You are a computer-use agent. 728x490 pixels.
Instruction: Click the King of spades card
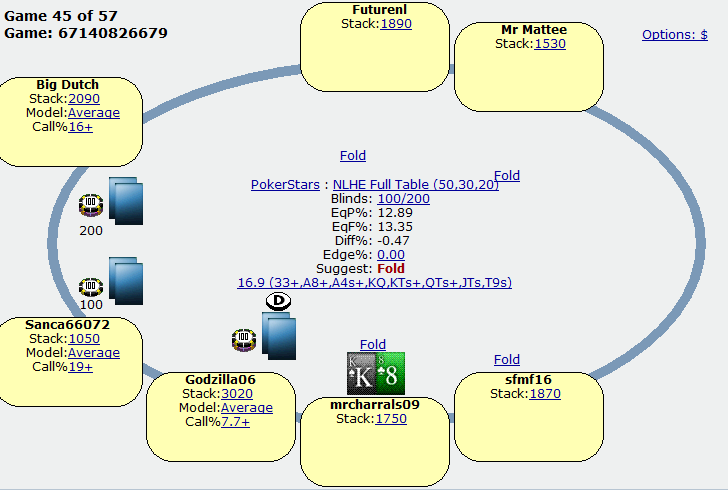[x=361, y=373]
